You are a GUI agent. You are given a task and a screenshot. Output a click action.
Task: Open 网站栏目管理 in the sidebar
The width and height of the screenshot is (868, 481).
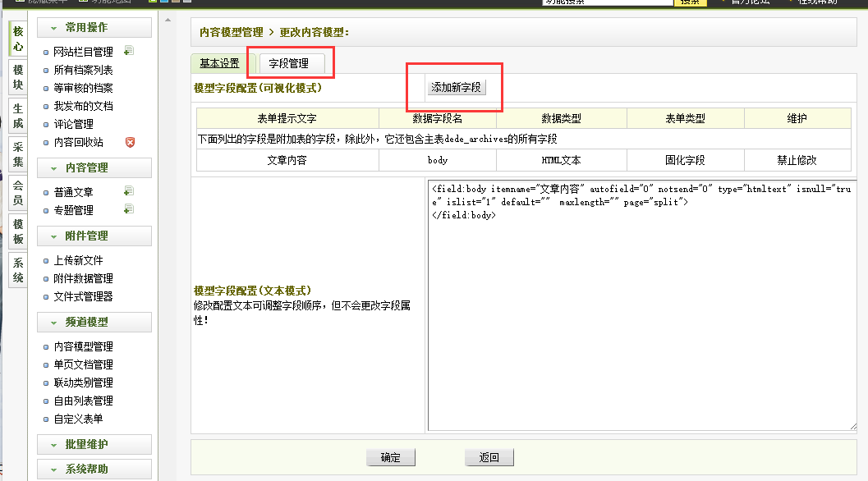click(x=83, y=52)
